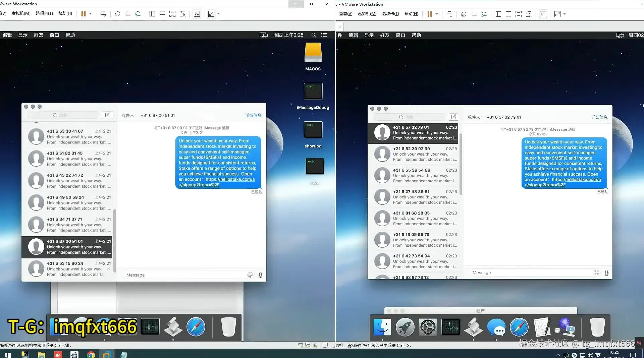The width and height of the screenshot is (644, 358).
Task: Click stretch guest icon in left VMware toolbar
Action: [211, 14]
